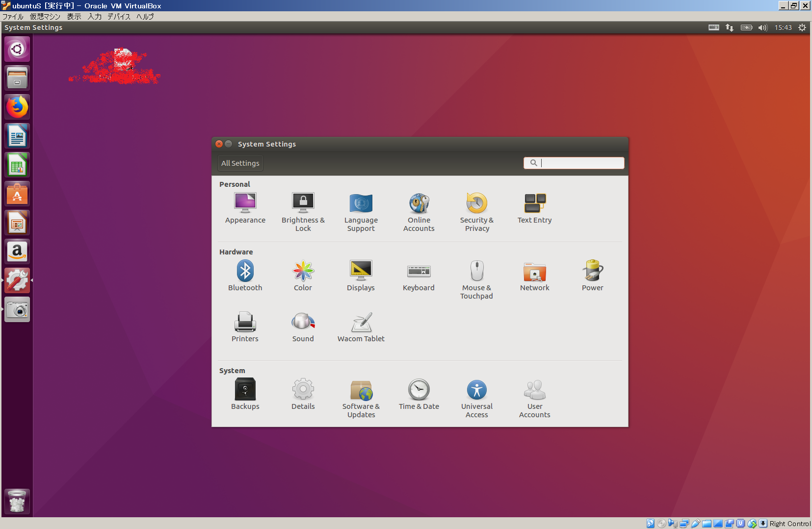The image size is (812, 529).
Task: Open the Network settings panel
Action: tap(534, 276)
